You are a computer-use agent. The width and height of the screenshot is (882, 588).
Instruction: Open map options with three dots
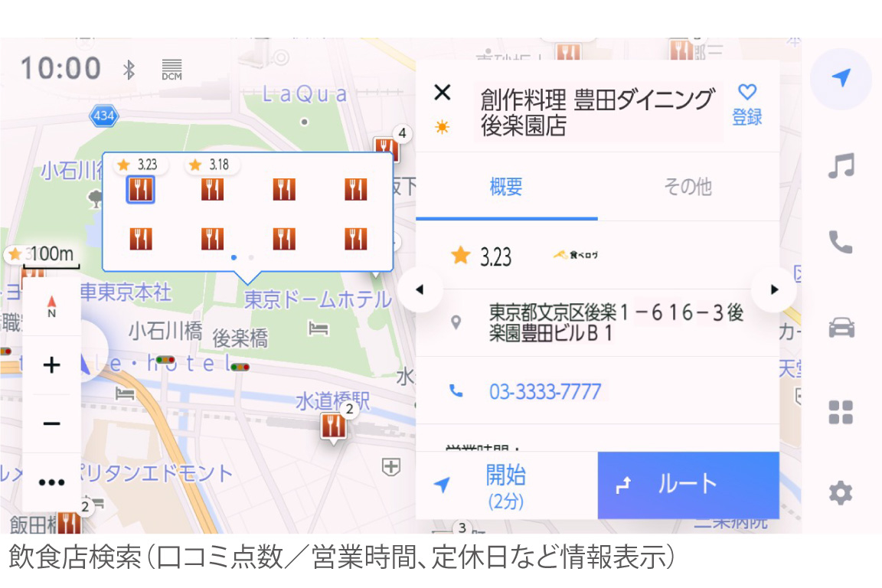(51, 482)
